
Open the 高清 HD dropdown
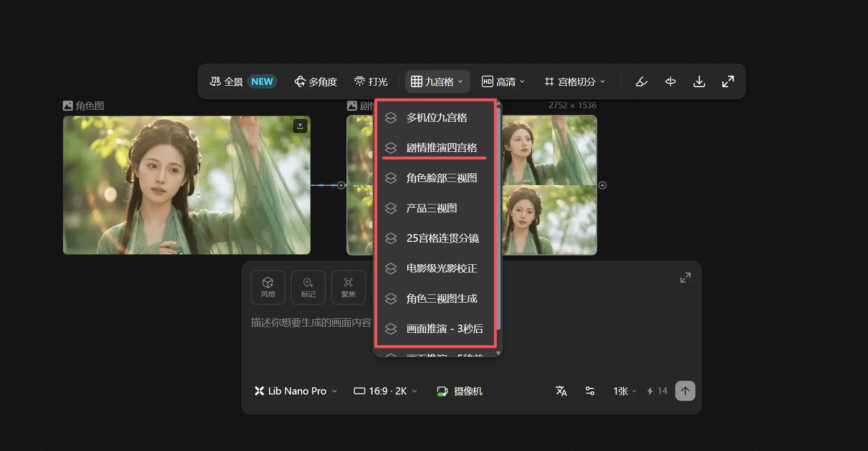(503, 82)
